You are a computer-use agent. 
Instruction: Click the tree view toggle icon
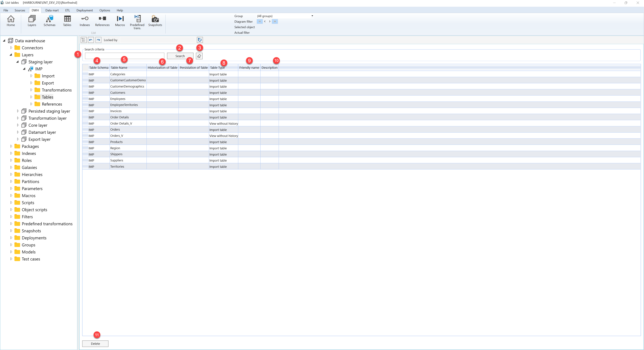(x=84, y=40)
